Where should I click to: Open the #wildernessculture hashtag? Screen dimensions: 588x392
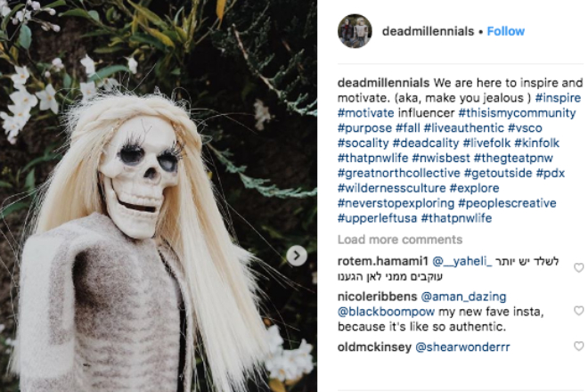click(x=391, y=188)
